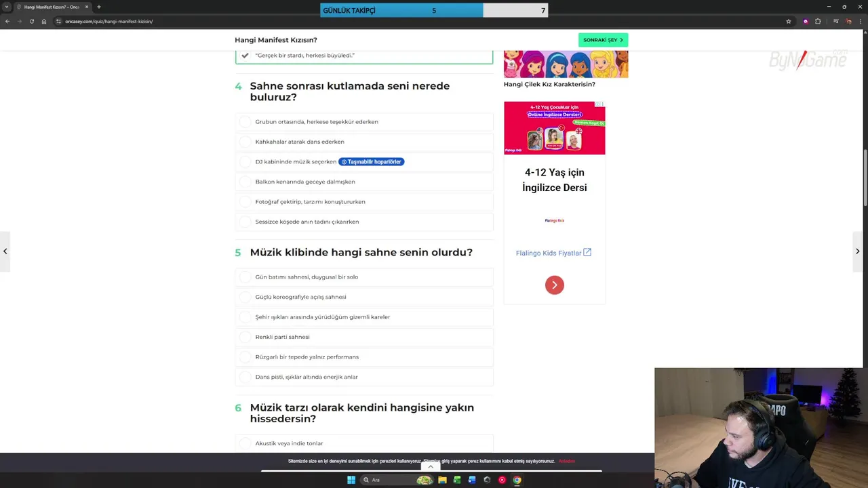Select 'Fotoğraf çektirip, tarzımı konuştururken'

point(364,202)
